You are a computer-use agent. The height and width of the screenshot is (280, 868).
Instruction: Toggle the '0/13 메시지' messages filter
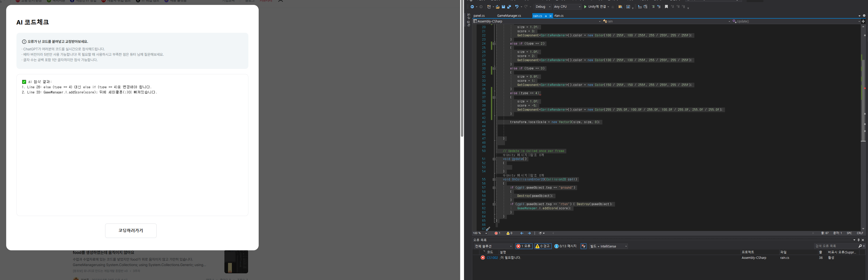click(x=566, y=246)
